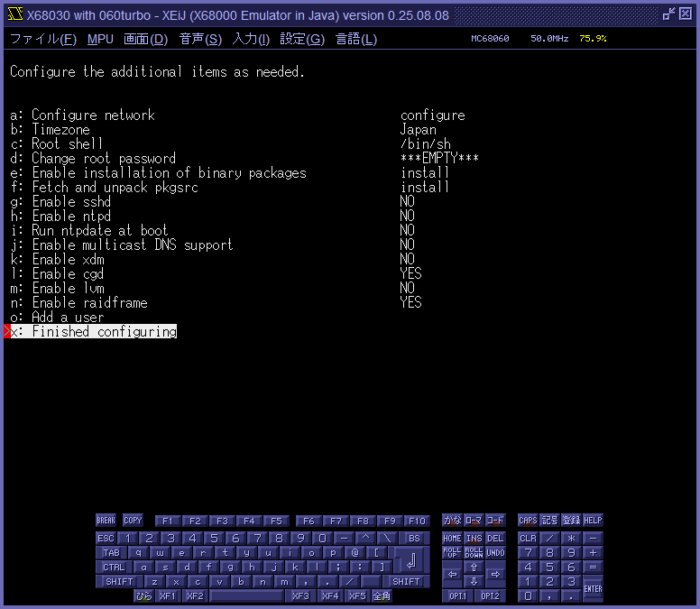Click the XF3 key

301,596
